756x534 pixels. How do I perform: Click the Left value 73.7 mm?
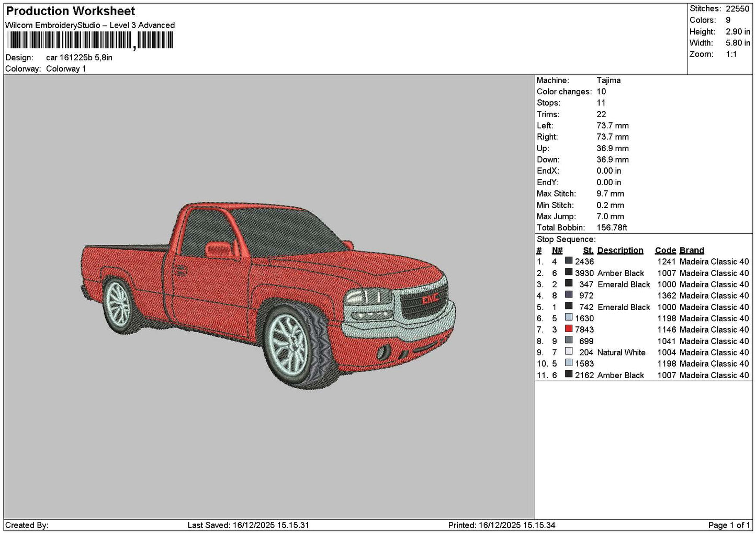(613, 126)
